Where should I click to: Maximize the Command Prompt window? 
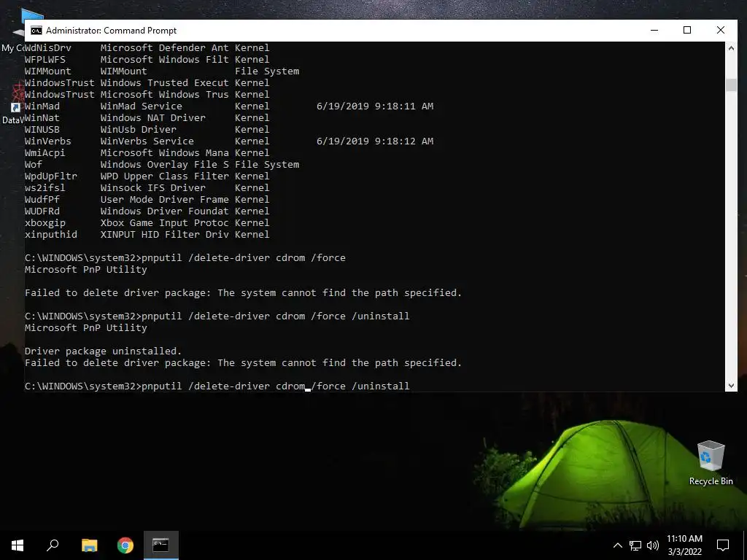pos(687,30)
